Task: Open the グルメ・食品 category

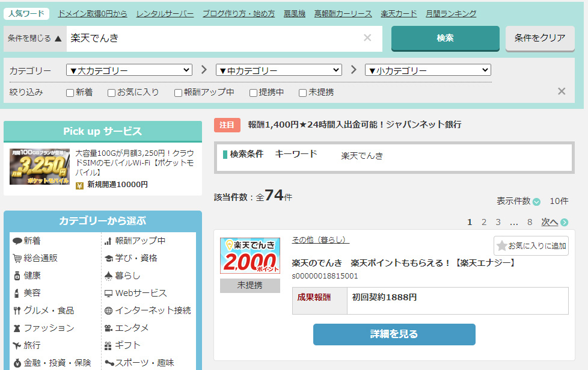Action: pyautogui.click(x=17, y=310)
